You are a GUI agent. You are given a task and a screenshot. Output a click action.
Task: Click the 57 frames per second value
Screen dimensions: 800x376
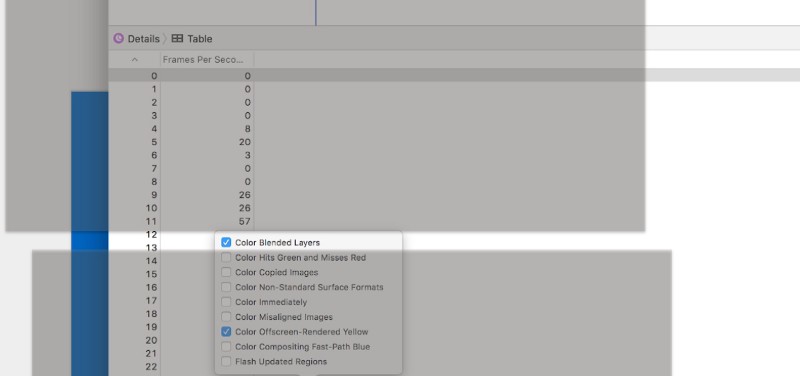pyautogui.click(x=244, y=221)
